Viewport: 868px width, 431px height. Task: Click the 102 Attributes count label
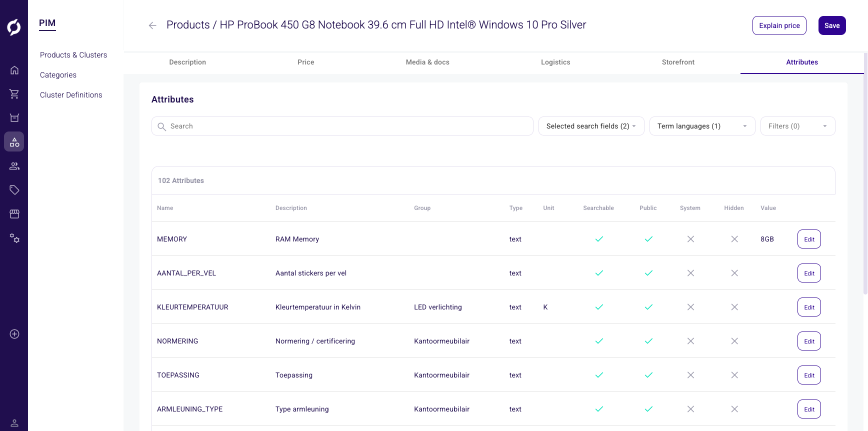tap(181, 180)
